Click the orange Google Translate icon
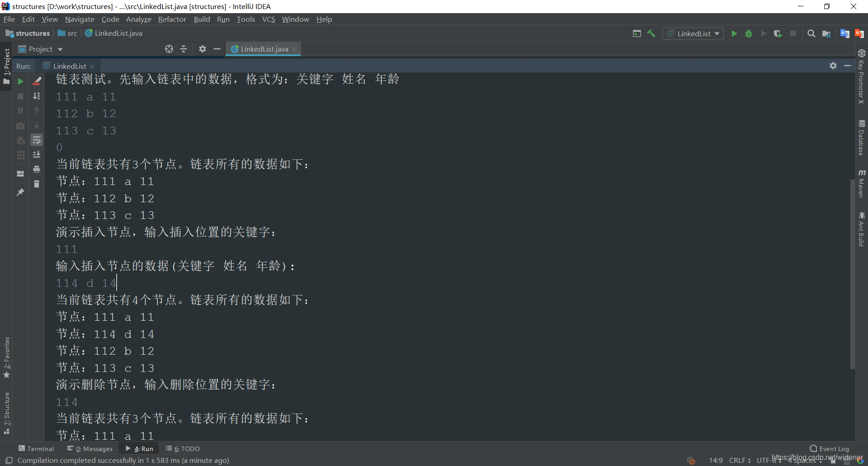The image size is (868, 466). click(x=859, y=33)
